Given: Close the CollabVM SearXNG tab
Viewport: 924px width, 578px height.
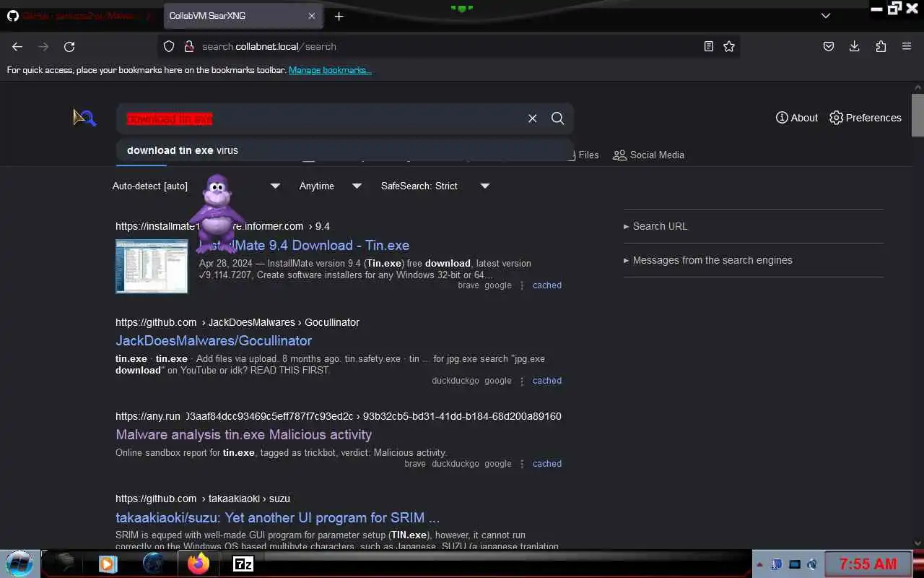Looking at the screenshot, I should pos(312,16).
